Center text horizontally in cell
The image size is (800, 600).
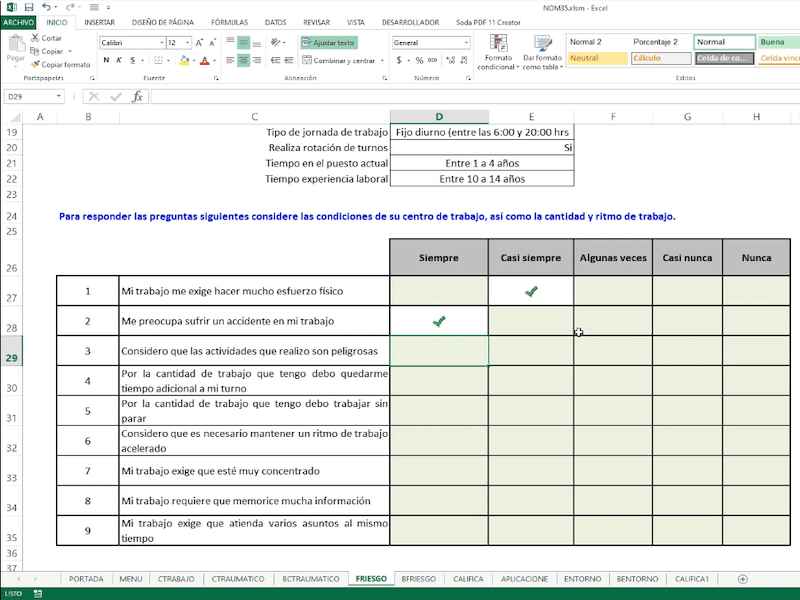coord(244,60)
